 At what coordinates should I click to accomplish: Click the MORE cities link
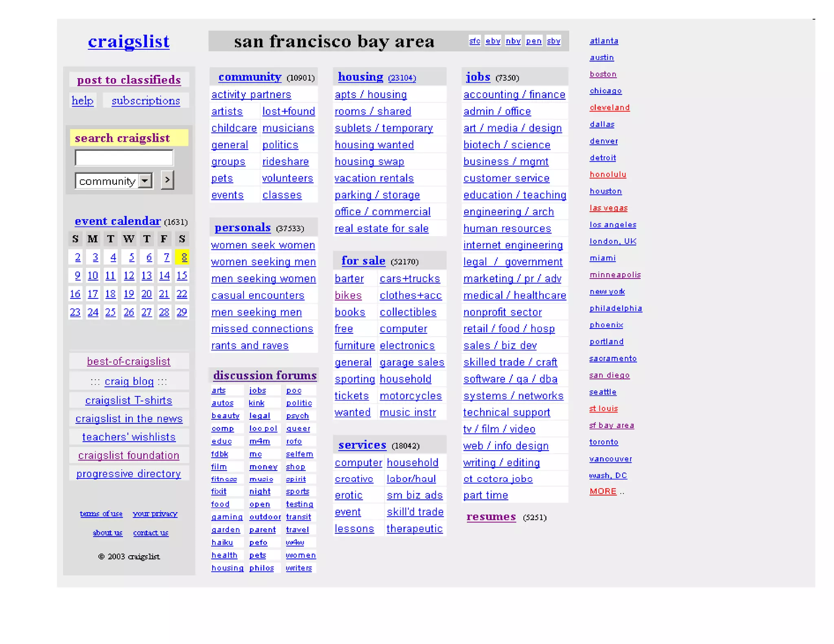click(x=603, y=491)
